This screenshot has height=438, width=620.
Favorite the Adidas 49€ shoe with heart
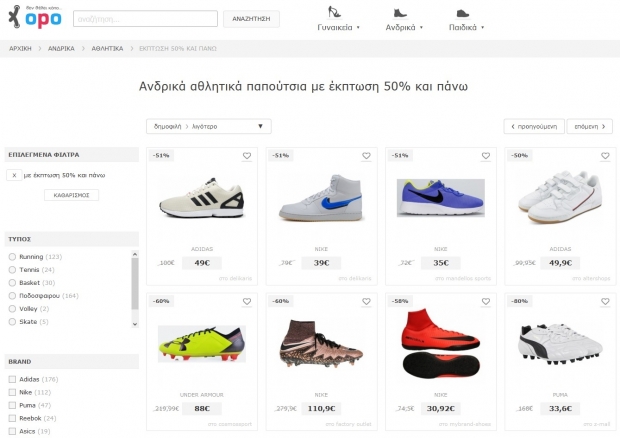point(247,156)
